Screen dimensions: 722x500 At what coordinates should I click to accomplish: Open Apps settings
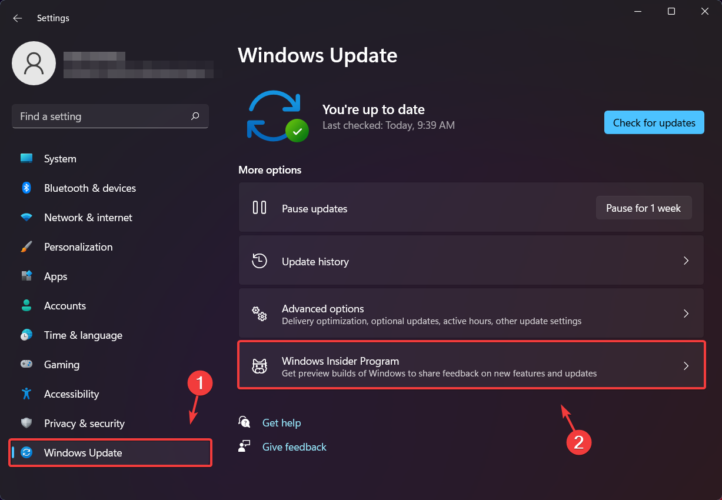click(x=111, y=276)
